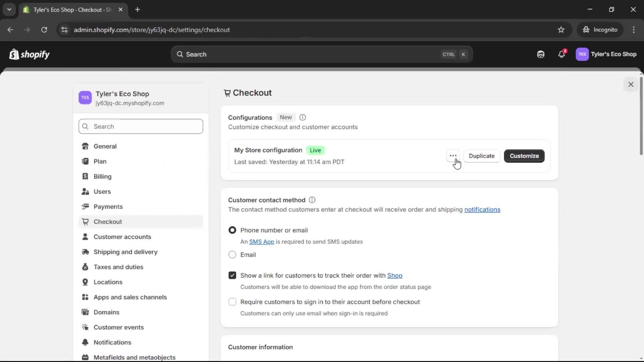Open Shopify Sidekick assistant
The image size is (644, 362).
coord(540,54)
